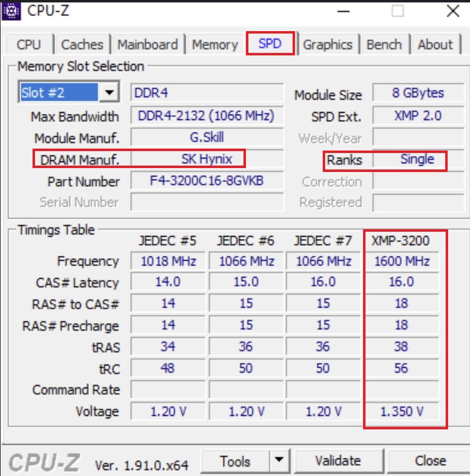Click the SK Hynix DRAM manufacturer value
The width and height of the screenshot is (470, 476).
(207, 159)
